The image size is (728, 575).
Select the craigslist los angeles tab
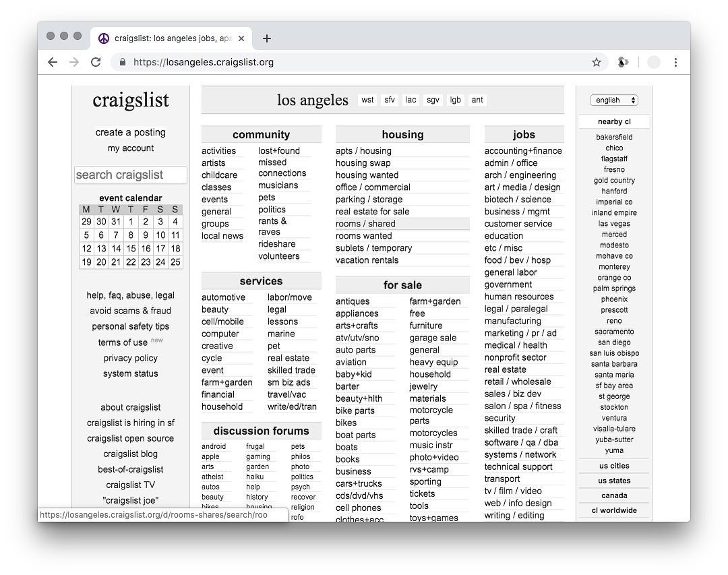pos(171,38)
